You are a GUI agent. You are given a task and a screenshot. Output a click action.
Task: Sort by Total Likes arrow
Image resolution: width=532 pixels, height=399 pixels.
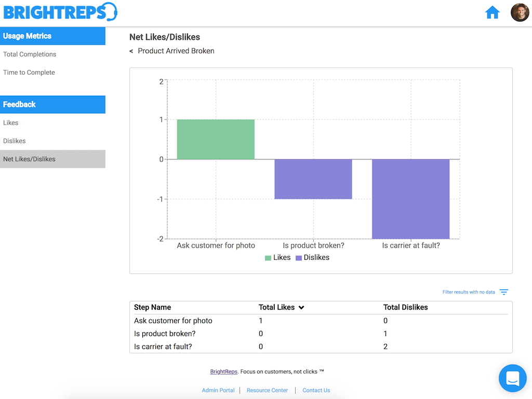click(301, 308)
